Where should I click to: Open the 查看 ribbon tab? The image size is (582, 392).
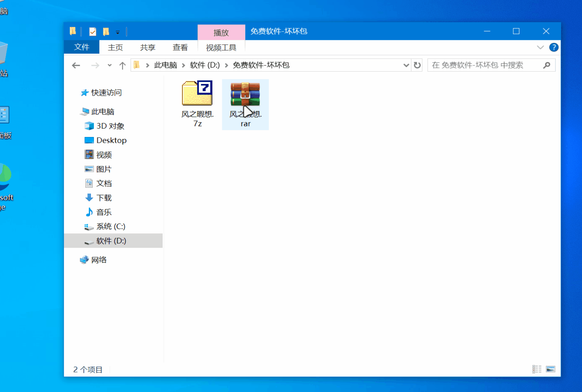point(180,47)
